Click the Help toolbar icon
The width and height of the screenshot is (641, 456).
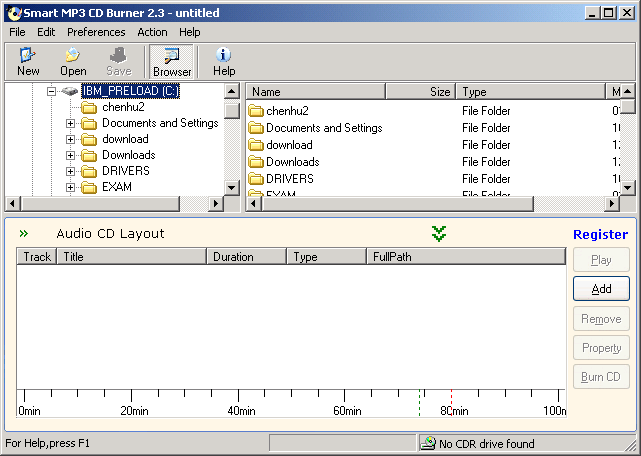224,55
